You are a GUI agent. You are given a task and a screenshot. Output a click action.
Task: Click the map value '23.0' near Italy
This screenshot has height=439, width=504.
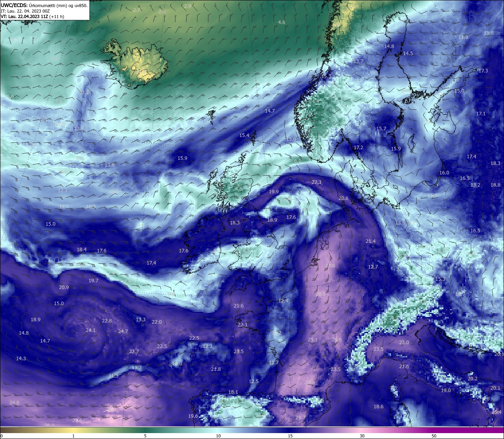[x=404, y=342]
